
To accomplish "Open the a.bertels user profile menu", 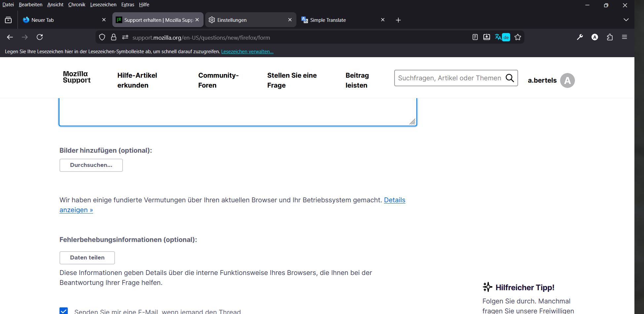I will [551, 80].
